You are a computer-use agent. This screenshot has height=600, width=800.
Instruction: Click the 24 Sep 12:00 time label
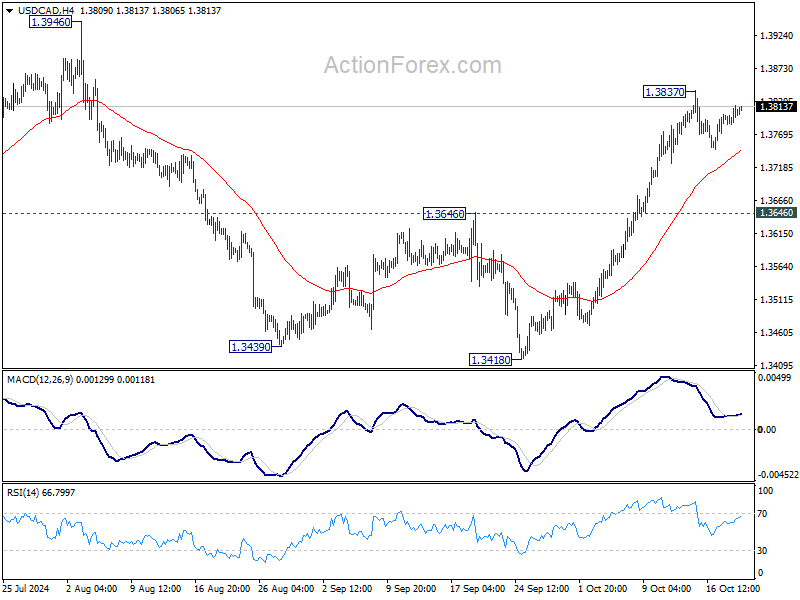pos(541,588)
